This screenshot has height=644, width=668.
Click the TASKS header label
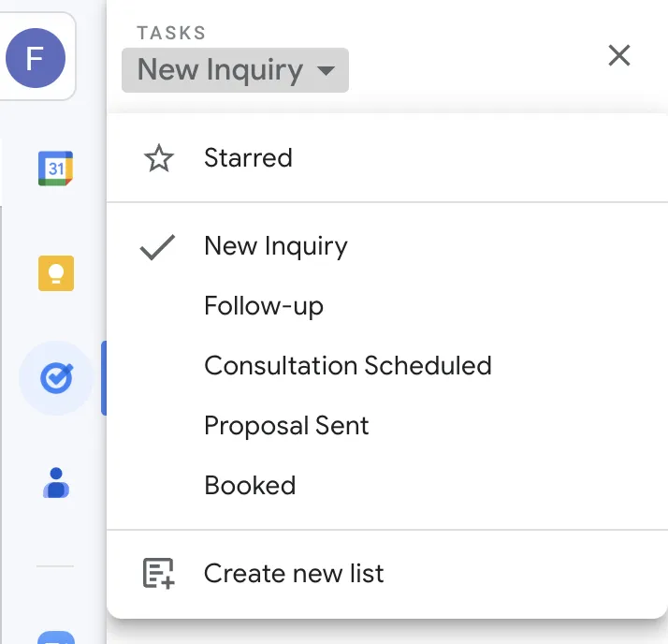pyautogui.click(x=171, y=34)
